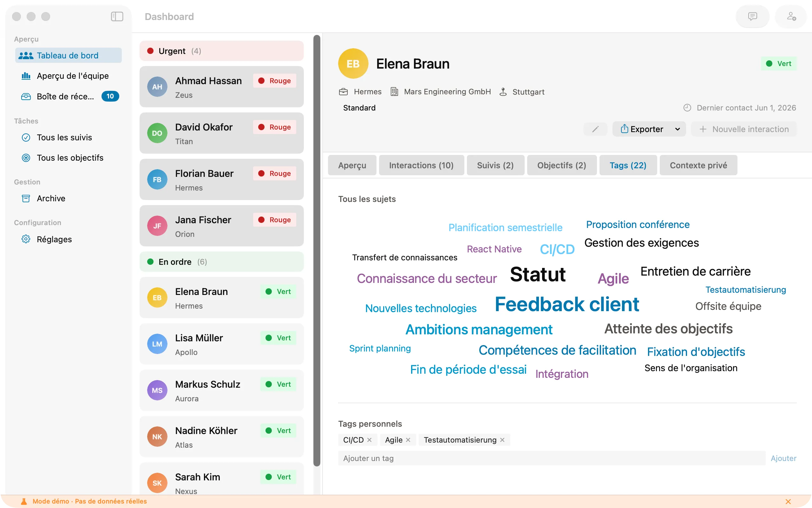Click the location icon by Stuttgart
Screen dimensions: 812x508
click(503, 92)
